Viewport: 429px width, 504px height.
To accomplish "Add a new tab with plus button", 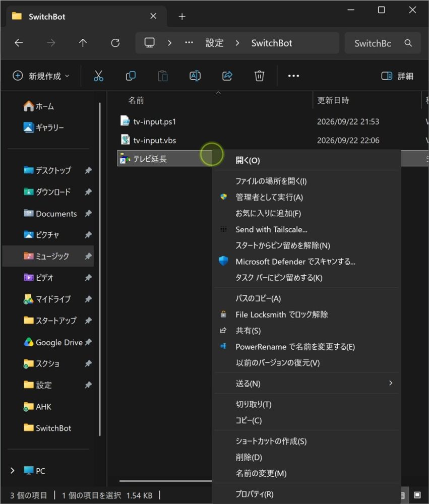I will (x=182, y=17).
